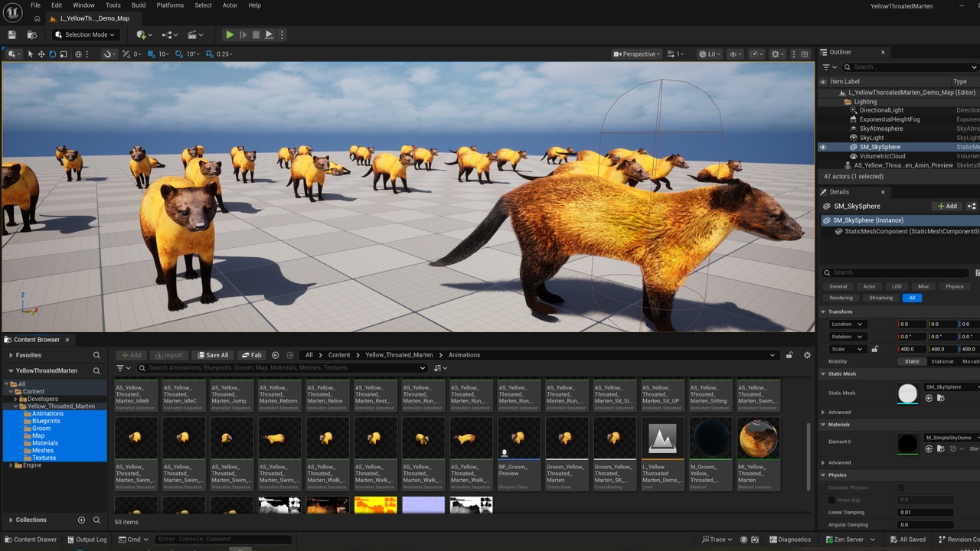
Task: Toggle the Simulate Physics checkbox
Action: (x=901, y=487)
